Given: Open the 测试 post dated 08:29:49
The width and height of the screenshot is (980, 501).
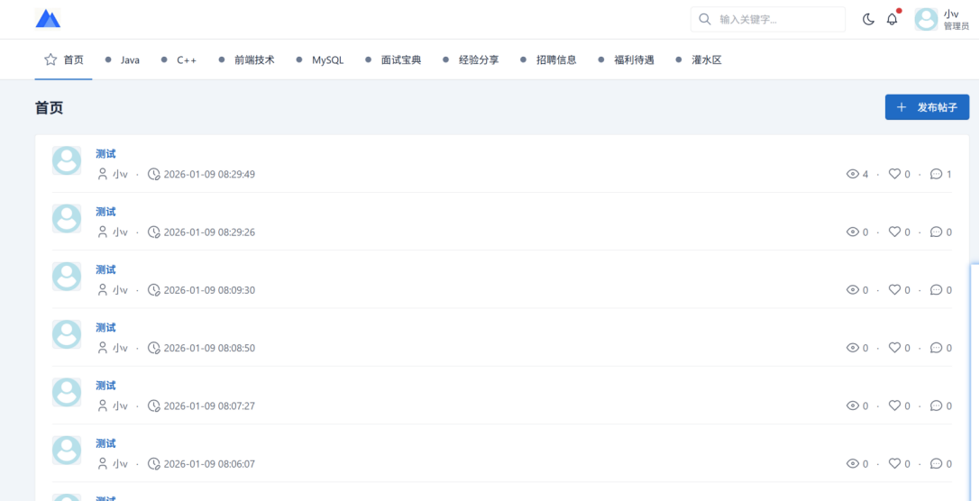Looking at the screenshot, I should [105, 154].
